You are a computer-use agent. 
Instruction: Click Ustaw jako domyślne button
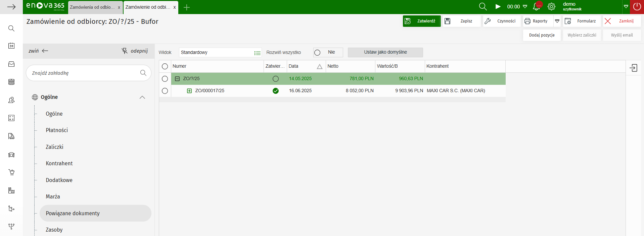coord(385,52)
